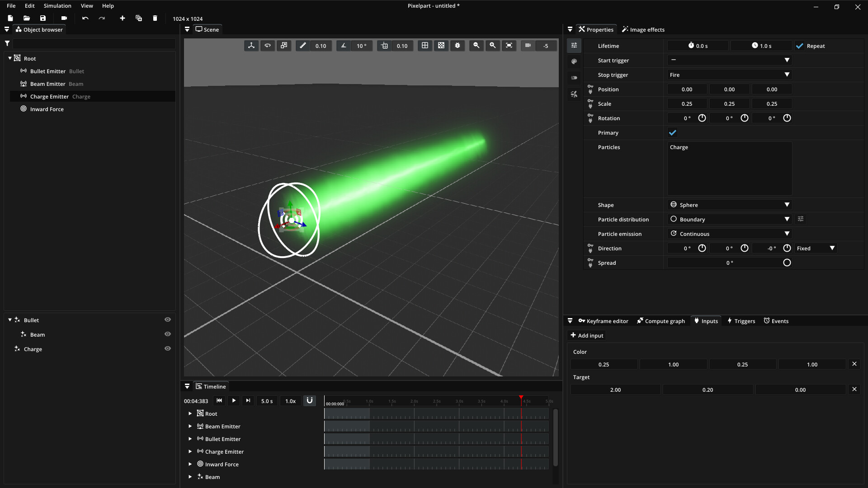
Task: Click the Spread angle dial
Action: 787,263
